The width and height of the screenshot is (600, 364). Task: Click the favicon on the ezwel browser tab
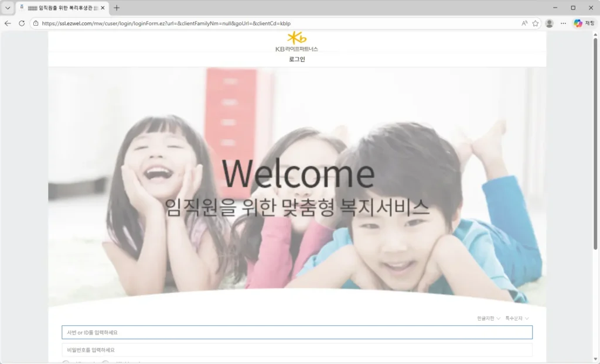[x=23, y=8]
